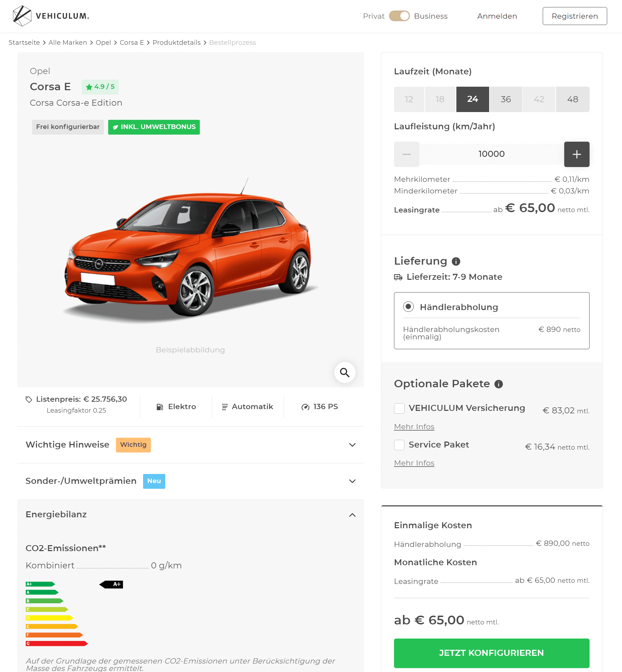
Task: Click the delivery truck icon
Action: tap(398, 277)
